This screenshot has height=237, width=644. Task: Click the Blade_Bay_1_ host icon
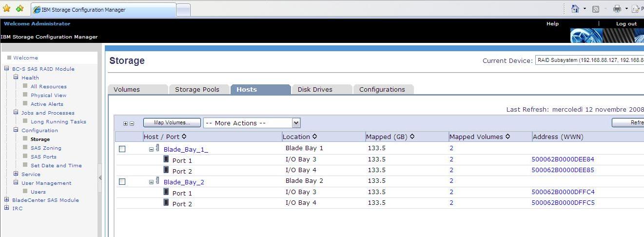(x=157, y=148)
